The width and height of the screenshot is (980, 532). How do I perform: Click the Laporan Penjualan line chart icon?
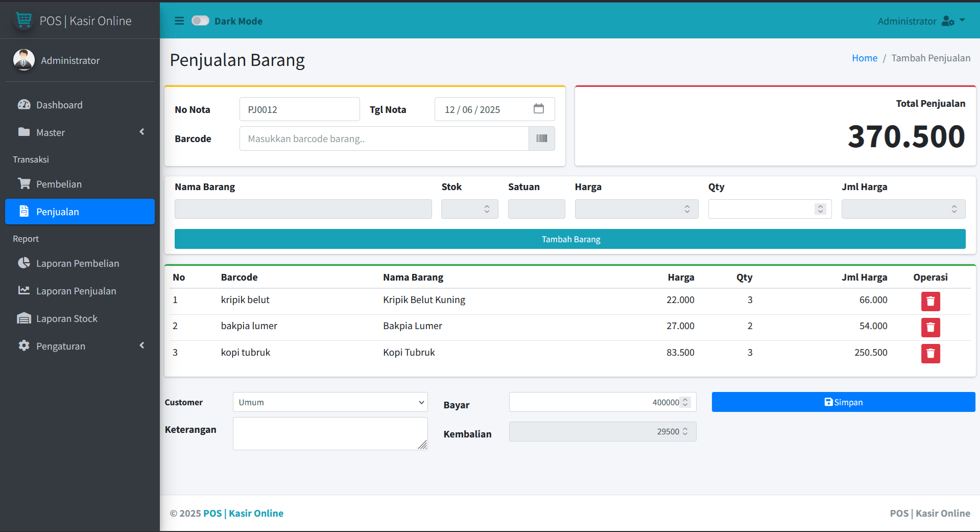pyautogui.click(x=24, y=290)
